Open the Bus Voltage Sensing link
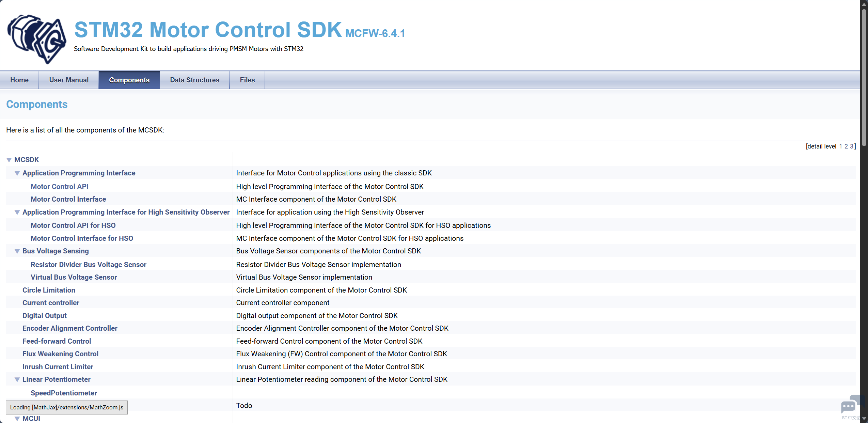 (x=56, y=251)
